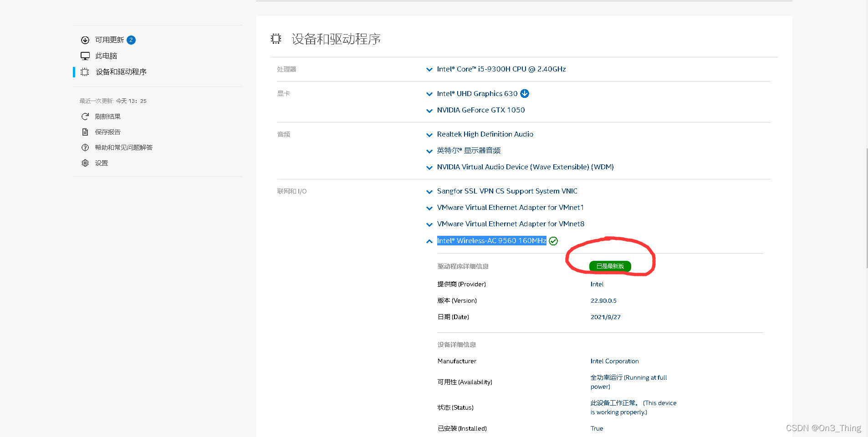868x437 pixels.
Task: Click the Intel UHD Graphics 630 entry
Action: coord(477,93)
